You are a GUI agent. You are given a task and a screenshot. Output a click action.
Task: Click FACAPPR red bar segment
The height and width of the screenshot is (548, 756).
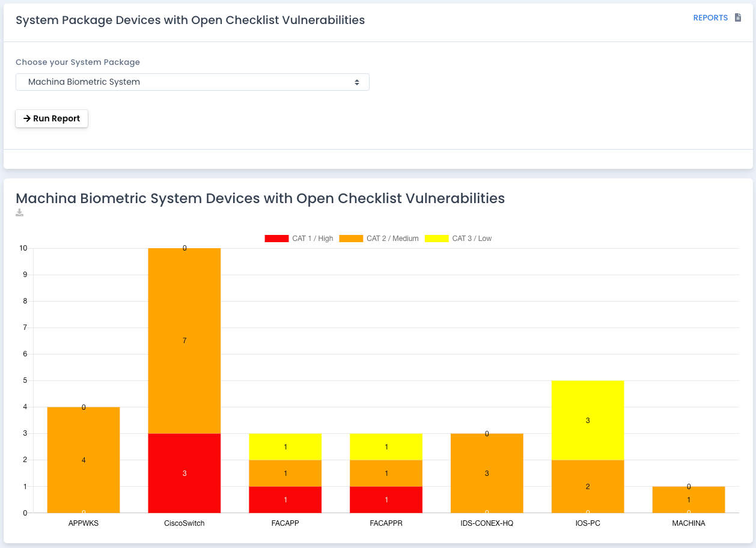[386, 499]
